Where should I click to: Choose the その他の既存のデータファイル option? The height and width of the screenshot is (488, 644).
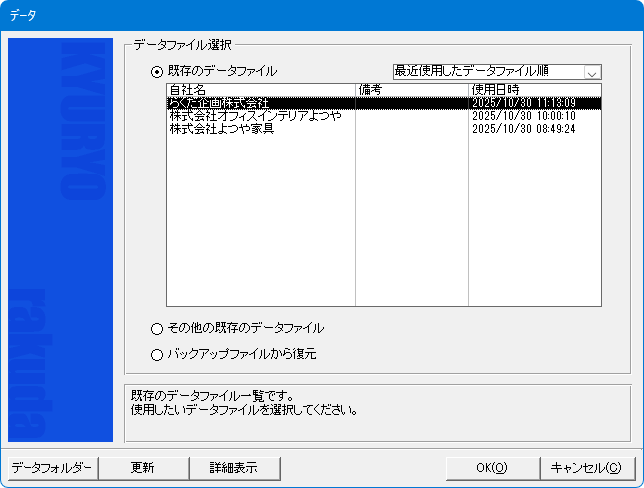[x=156, y=328]
